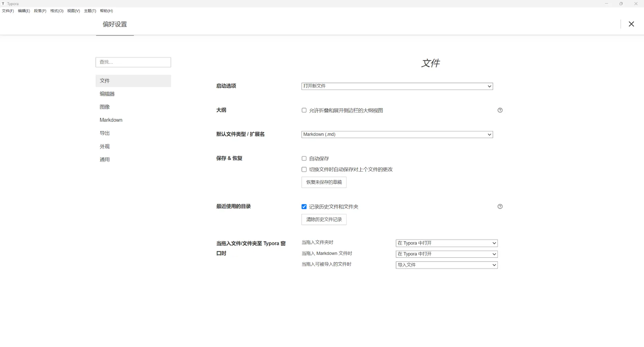Click the help icon for the 大纲 setting
This screenshot has height=347, width=644.
[x=500, y=110]
